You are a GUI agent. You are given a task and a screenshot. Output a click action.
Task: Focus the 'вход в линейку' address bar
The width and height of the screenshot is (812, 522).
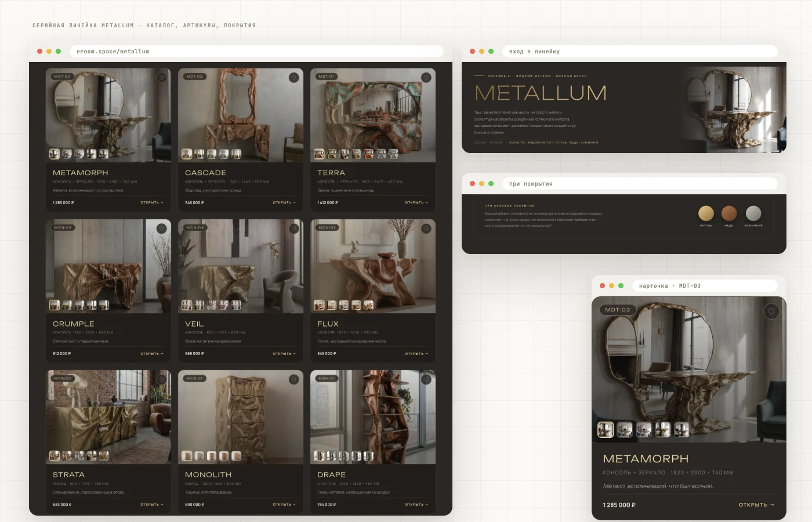[640, 52]
